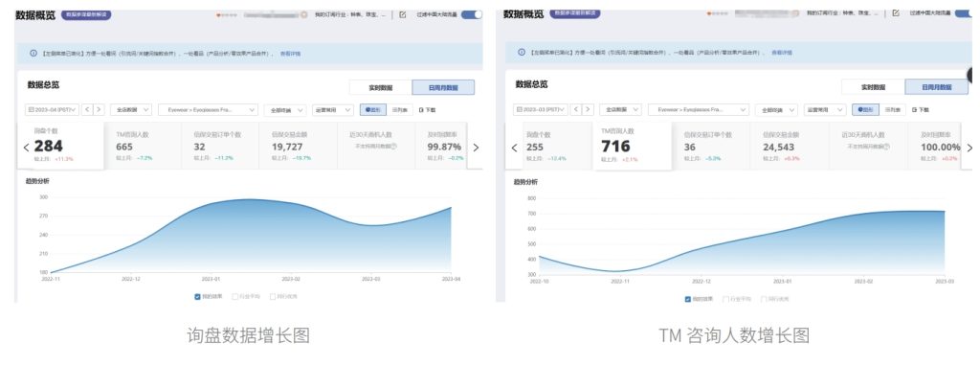Select transaction amount card showing 24,543
Screen dimensions: 980x366
click(790, 146)
